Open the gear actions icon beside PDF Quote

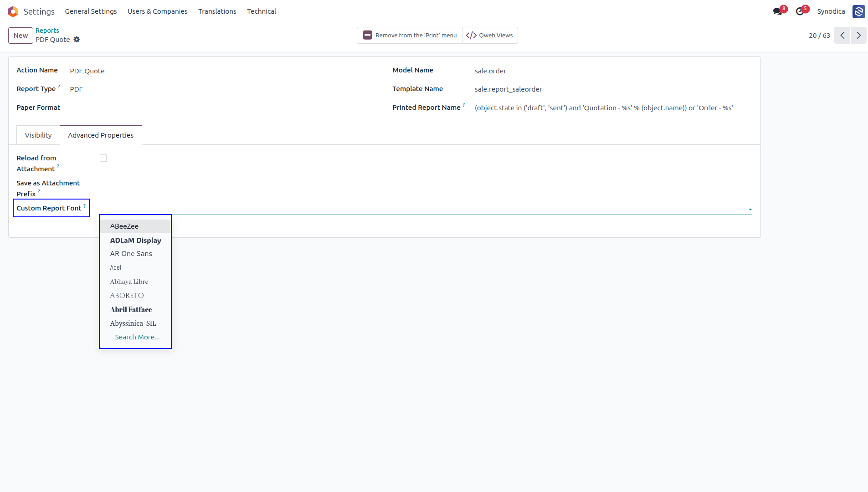77,40
